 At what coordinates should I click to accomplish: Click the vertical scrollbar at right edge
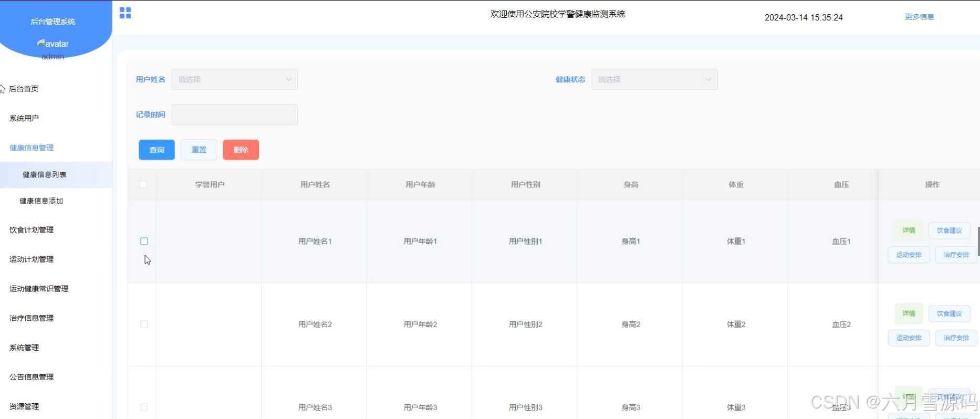(x=978, y=242)
